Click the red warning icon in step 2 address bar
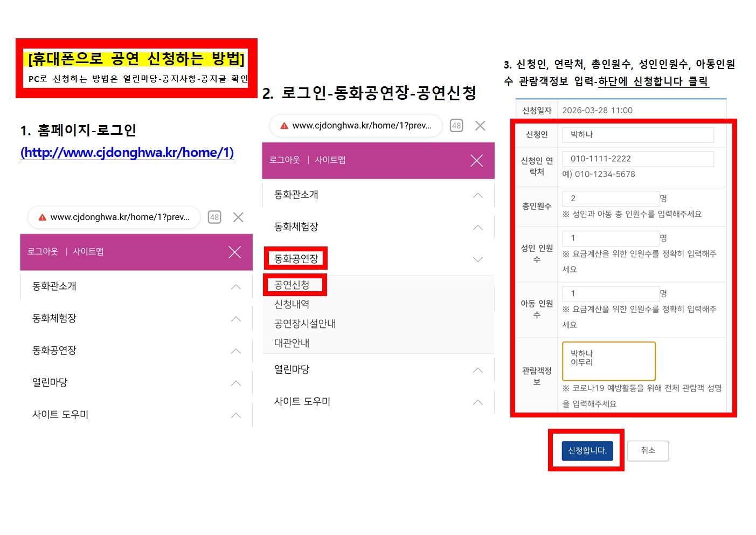The image size is (756, 535). click(284, 126)
